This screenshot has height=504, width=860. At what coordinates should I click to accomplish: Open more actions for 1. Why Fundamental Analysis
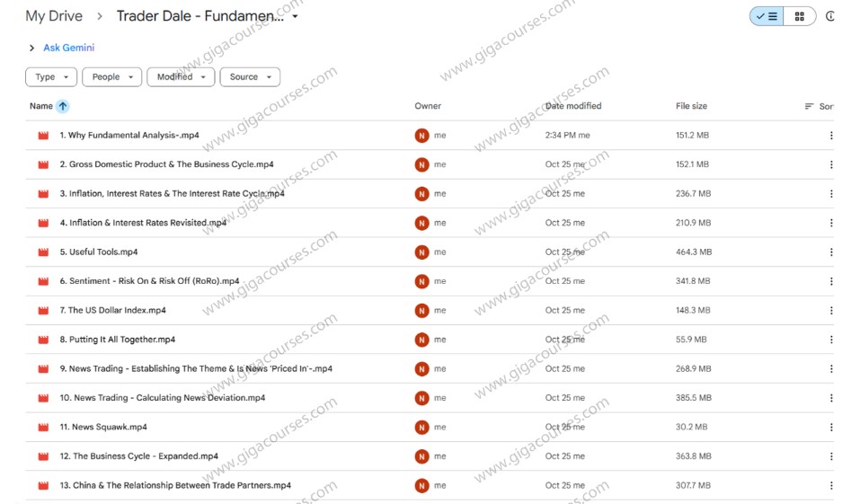click(830, 136)
